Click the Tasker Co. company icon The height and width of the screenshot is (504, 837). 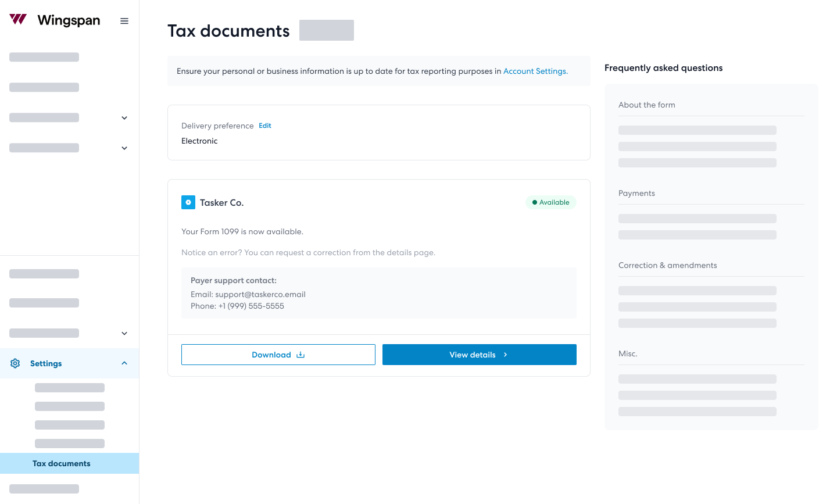click(188, 202)
